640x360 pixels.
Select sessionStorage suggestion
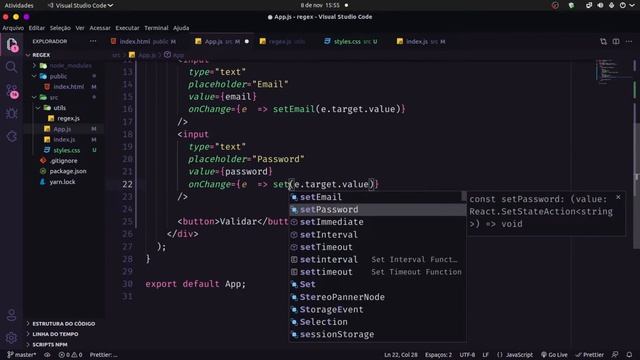tap(377, 334)
